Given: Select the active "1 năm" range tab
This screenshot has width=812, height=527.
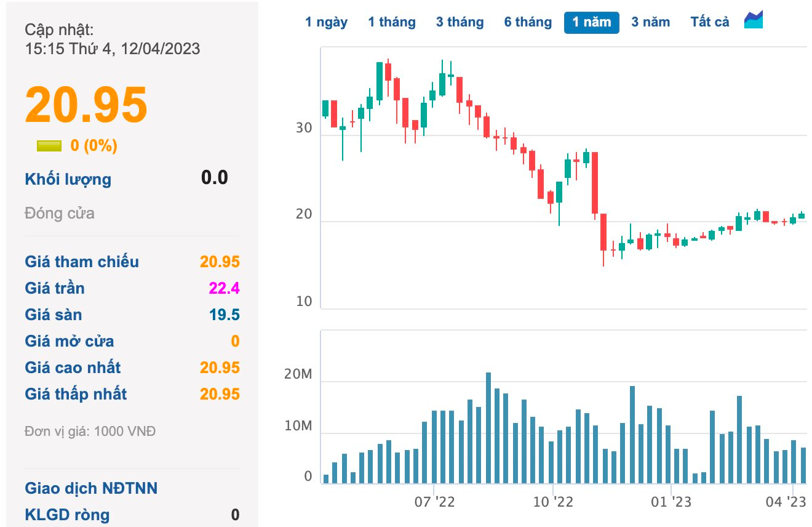Looking at the screenshot, I should (592, 22).
